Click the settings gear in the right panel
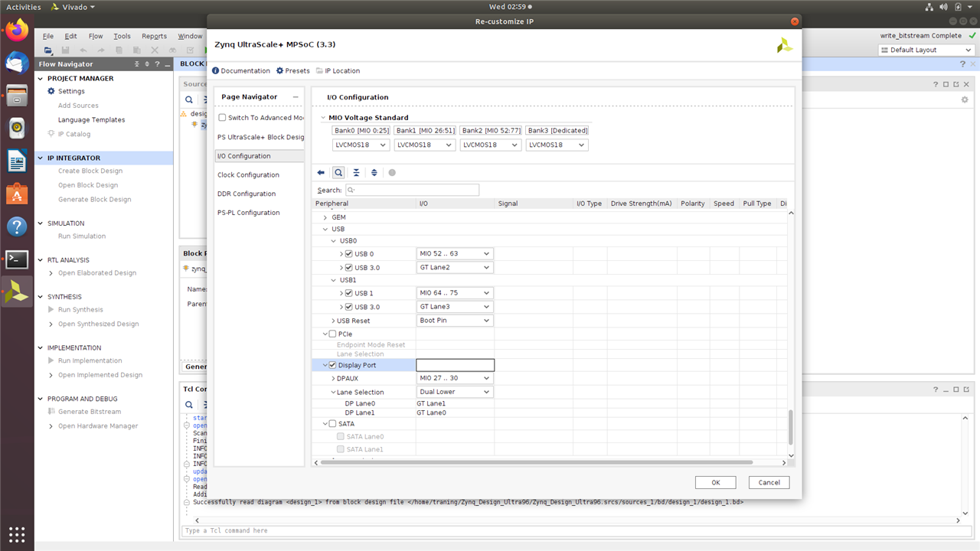The height and width of the screenshot is (551, 980). pos(965,99)
